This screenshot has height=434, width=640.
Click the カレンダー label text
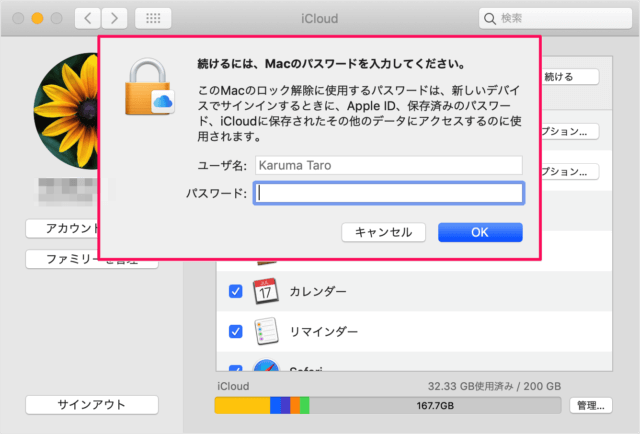click(x=318, y=292)
